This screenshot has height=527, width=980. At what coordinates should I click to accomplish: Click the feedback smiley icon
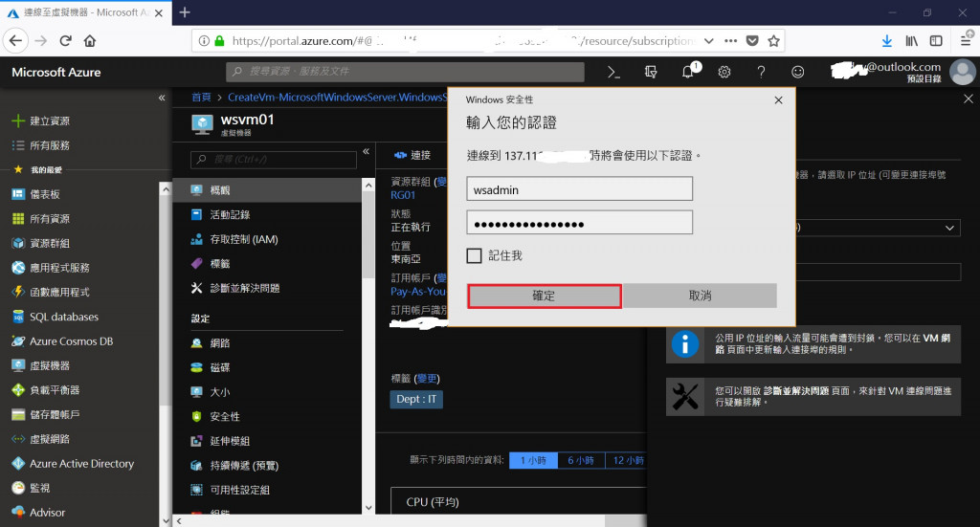pos(798,73)
